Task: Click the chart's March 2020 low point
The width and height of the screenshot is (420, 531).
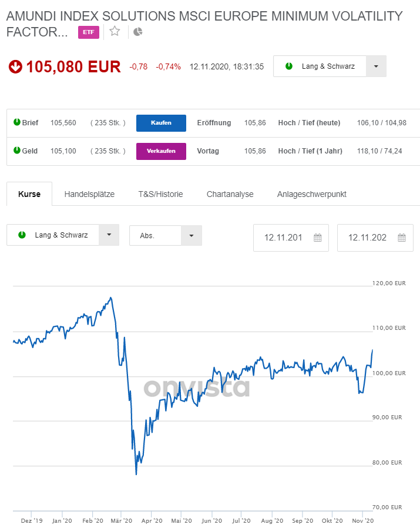Action: [136, 474]
